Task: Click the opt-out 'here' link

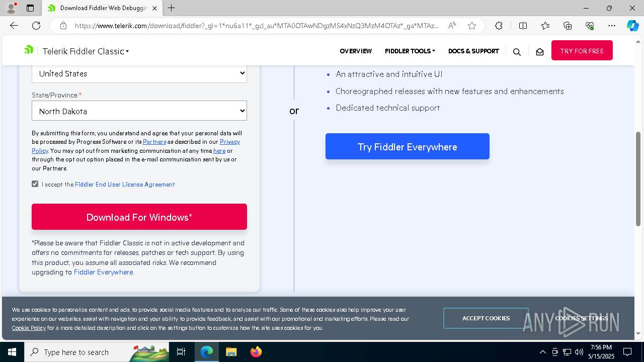Action: click(x=219, y=151)
